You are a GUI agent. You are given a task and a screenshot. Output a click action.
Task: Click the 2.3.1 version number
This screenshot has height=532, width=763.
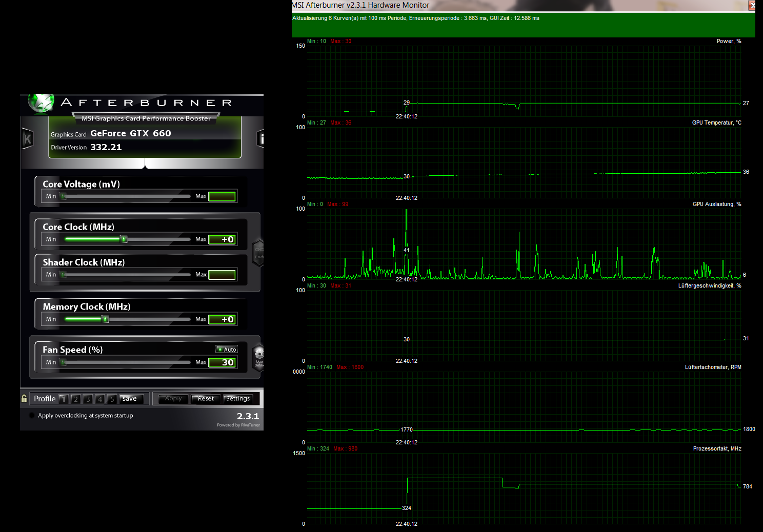(x=248, y=416)
